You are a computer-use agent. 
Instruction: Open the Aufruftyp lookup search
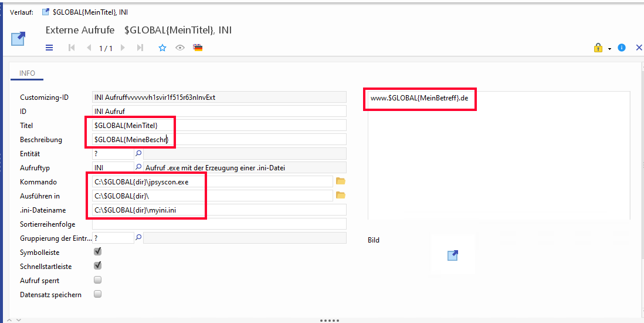click(139, 167)
